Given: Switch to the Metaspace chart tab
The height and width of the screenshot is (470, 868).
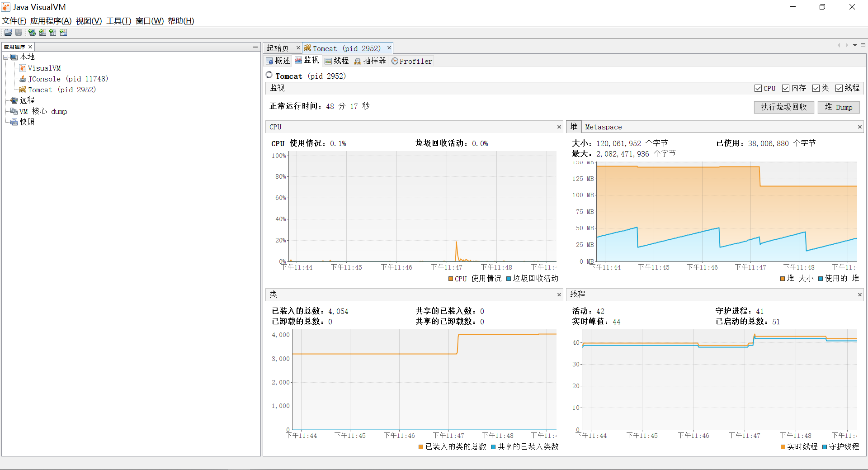Looking at the screenshot, I should pos(604,127).
